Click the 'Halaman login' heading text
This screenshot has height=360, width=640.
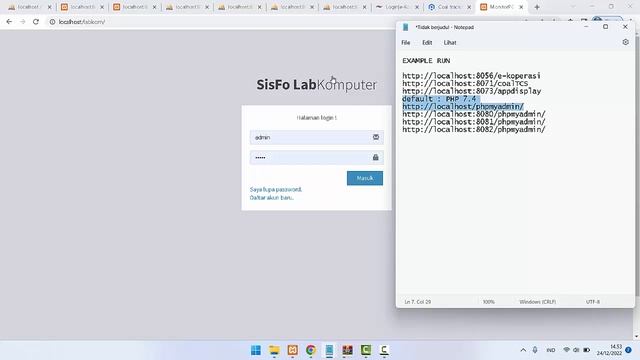pyautogui.click(x=316, y=118)
